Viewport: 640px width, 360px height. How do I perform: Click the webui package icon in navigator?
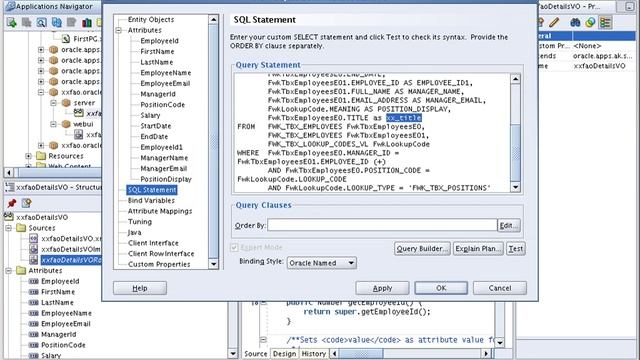pos(66,124)
